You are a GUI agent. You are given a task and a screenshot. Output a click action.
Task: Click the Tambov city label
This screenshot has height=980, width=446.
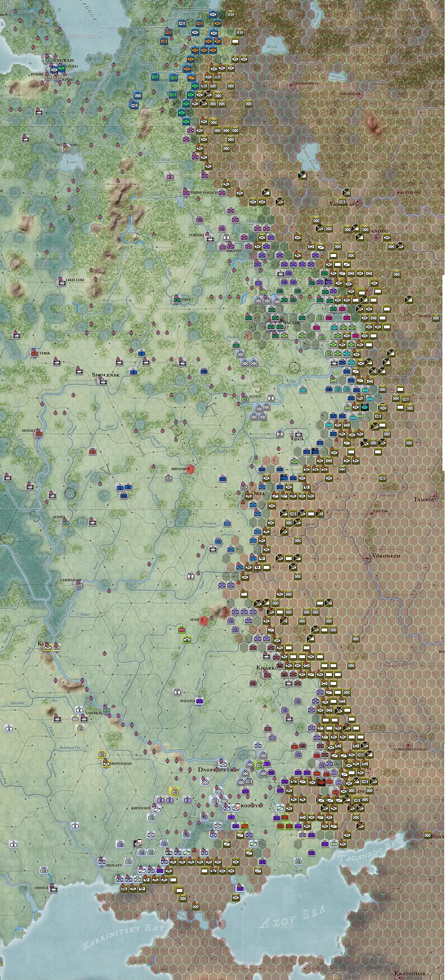tap(424, 499)
